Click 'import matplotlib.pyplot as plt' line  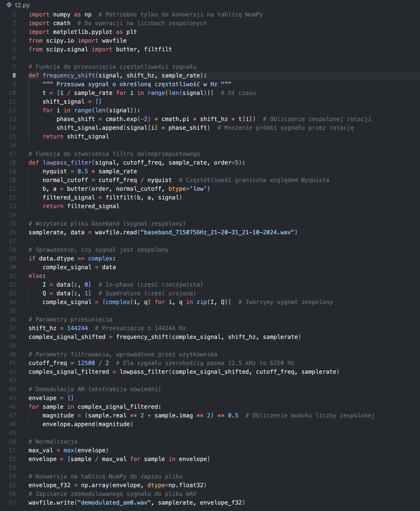point(83,32)
